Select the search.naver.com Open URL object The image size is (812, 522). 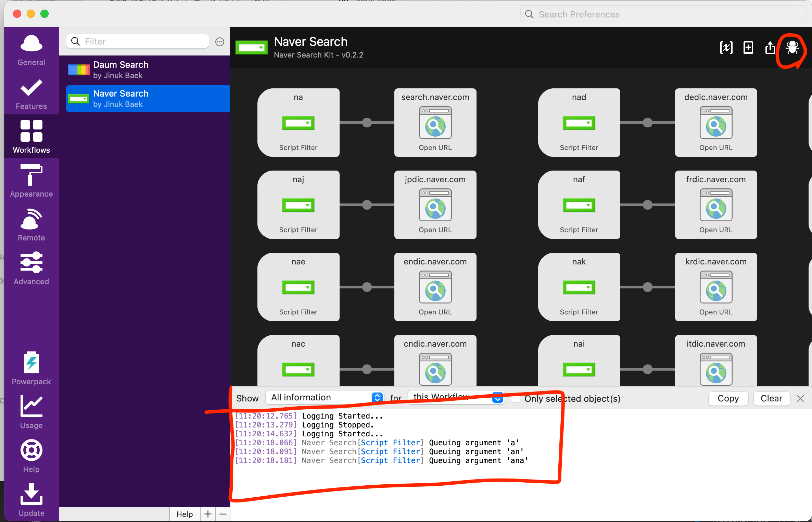(435, 123)
